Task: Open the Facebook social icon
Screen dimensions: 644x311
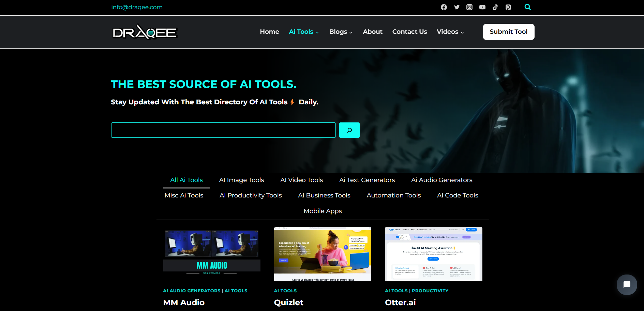Action: point(444,7)
